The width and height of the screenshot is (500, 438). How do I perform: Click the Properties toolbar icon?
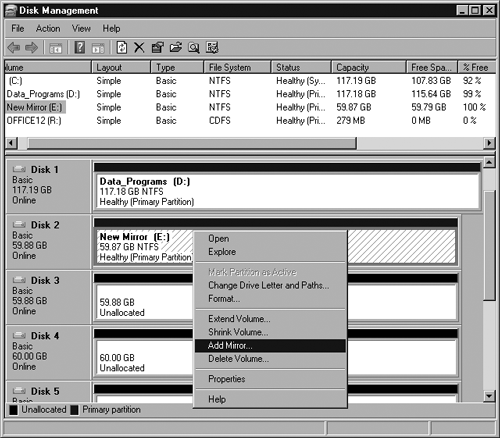(x=158, y=48)
